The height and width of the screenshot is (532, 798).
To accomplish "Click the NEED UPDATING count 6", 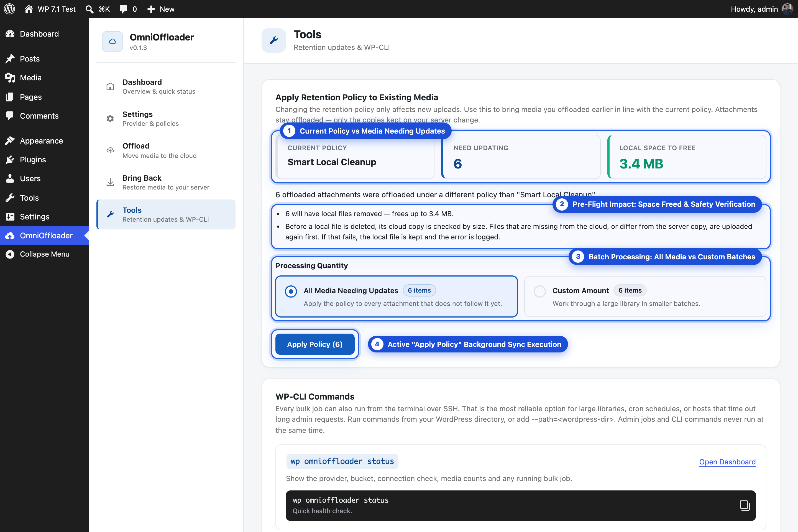I will [458, 164].
